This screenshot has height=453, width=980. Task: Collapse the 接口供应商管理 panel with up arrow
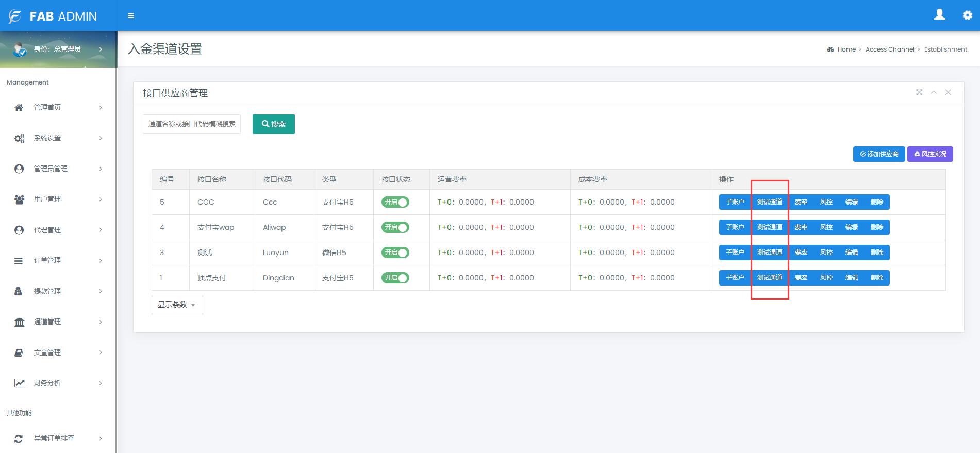(x=934, y=92)
